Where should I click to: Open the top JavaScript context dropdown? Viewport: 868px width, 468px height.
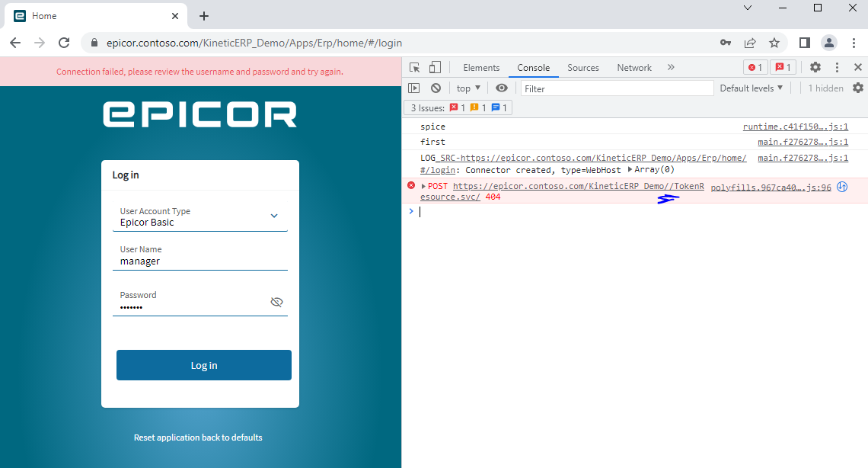click(468, 88)
